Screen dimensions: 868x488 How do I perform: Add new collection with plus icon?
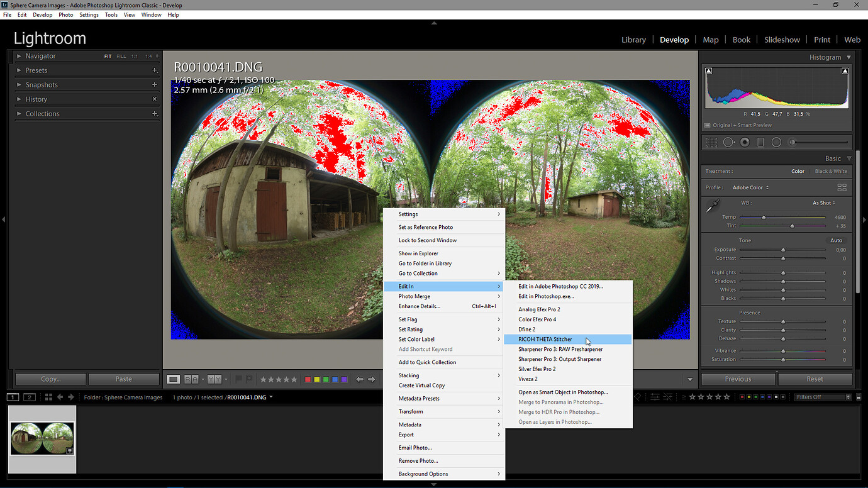[155, 113]
